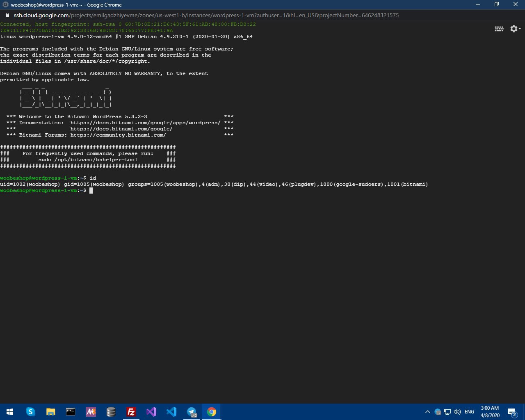Viewport: 525px width, 420px height.
Task: Click the ssh.cloud.google.com address URL
Action: pos(206,15)
